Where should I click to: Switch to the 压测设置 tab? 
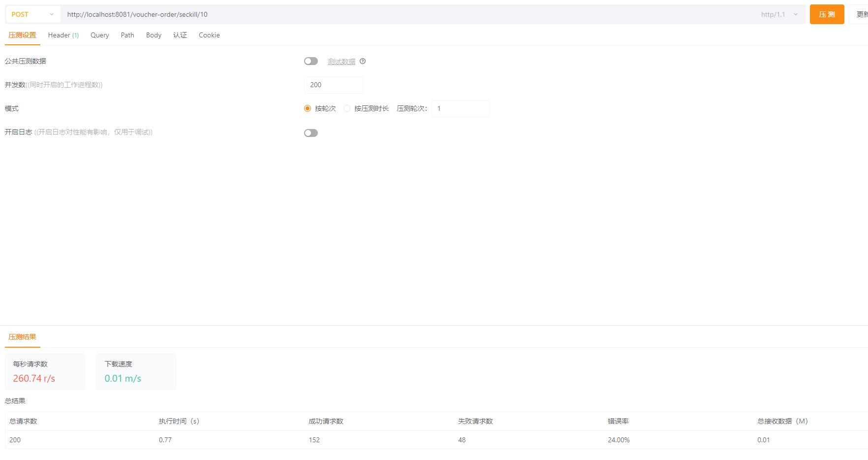click(23, 35)
